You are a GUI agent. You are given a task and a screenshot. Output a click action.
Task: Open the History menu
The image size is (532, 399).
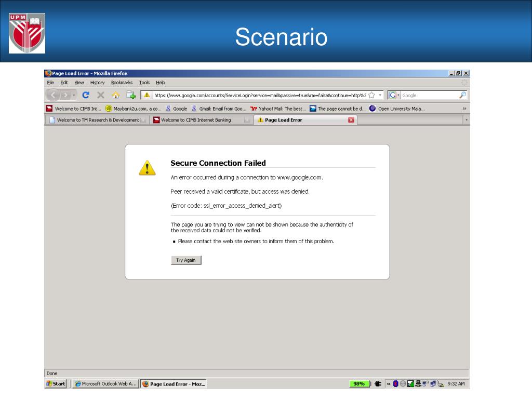tap(97, 83)
